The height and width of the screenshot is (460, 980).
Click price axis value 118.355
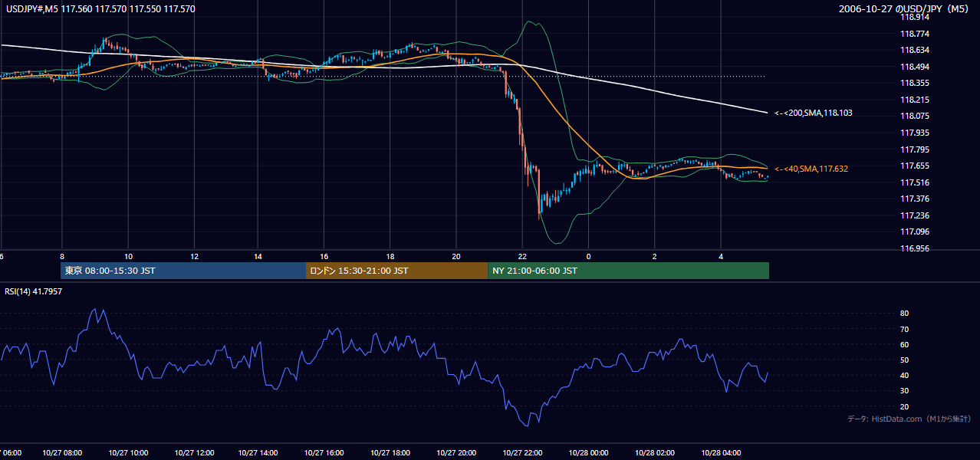point(913,84)
